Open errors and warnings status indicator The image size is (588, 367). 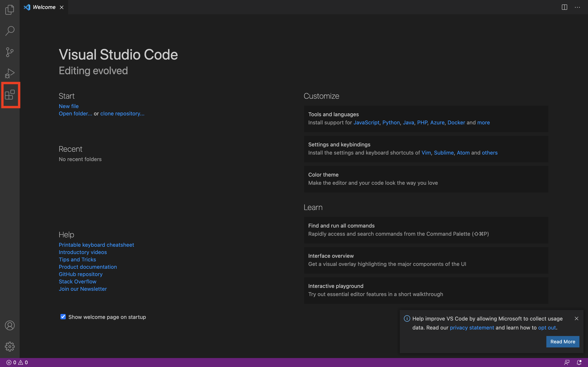point(17,362)
